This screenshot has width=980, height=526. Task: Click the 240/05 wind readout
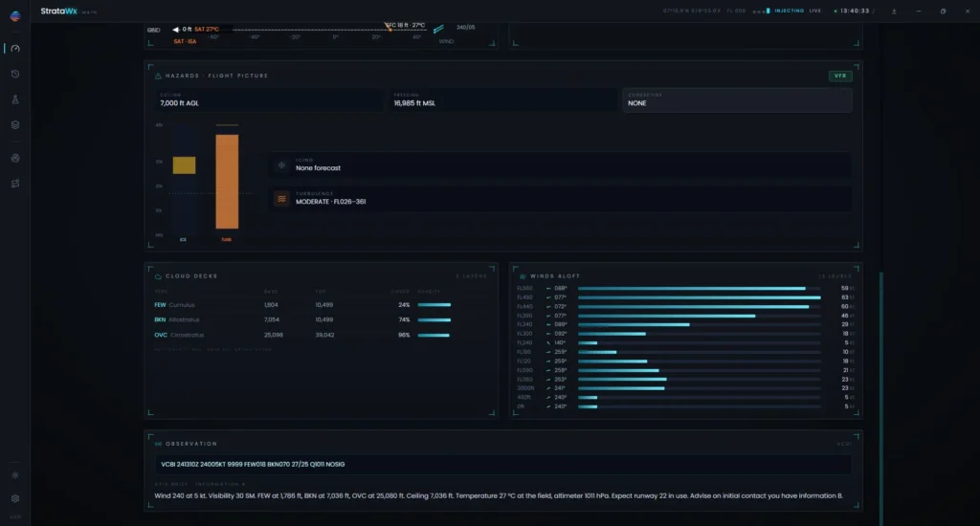click(x=466, y=28)
